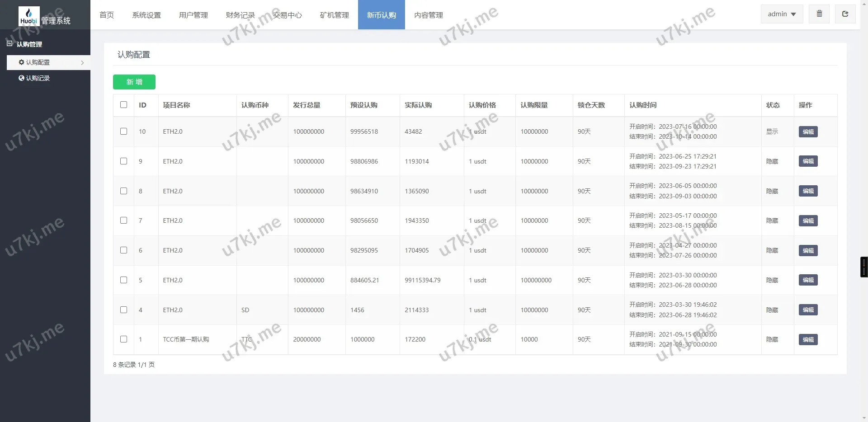
Task: Click the edit icon for TCC币第一期认购 row
Action: 808,339
